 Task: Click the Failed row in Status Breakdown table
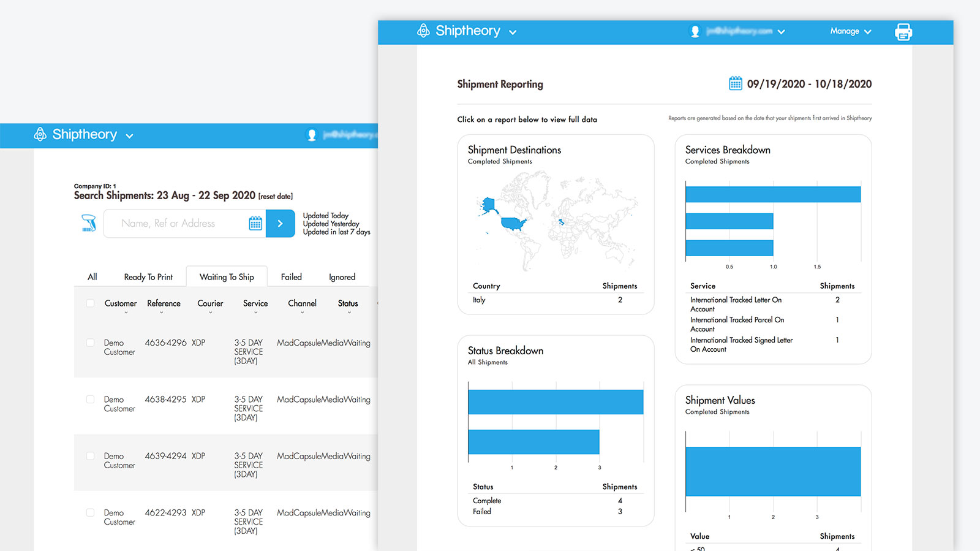(x=556, y=511)
